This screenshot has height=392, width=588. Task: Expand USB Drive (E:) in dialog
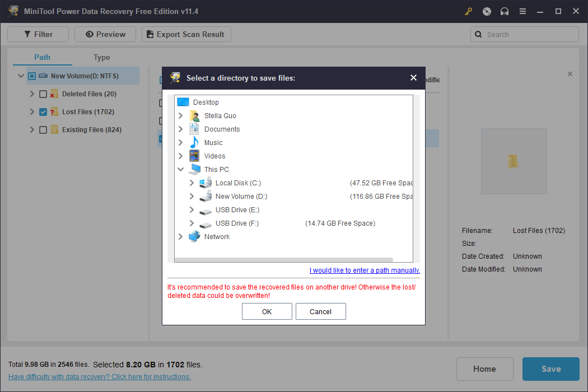pyautogui.click(x=192, y=209)
